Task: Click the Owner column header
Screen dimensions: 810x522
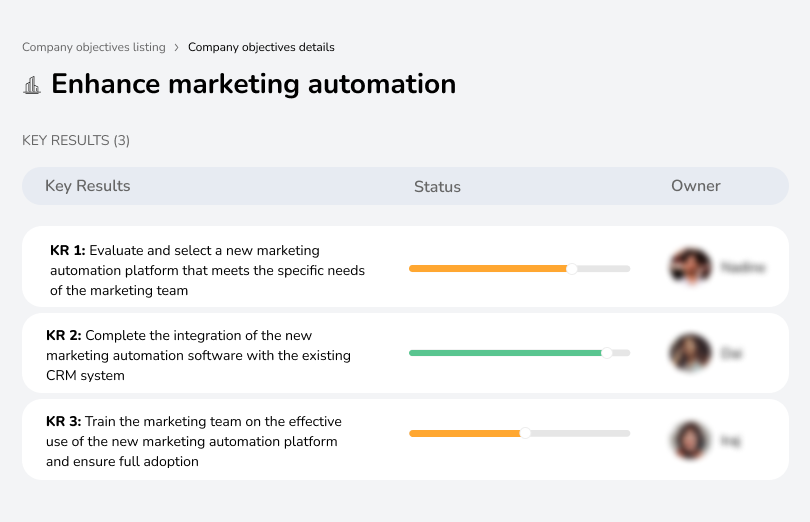Action: pos(695,186)
